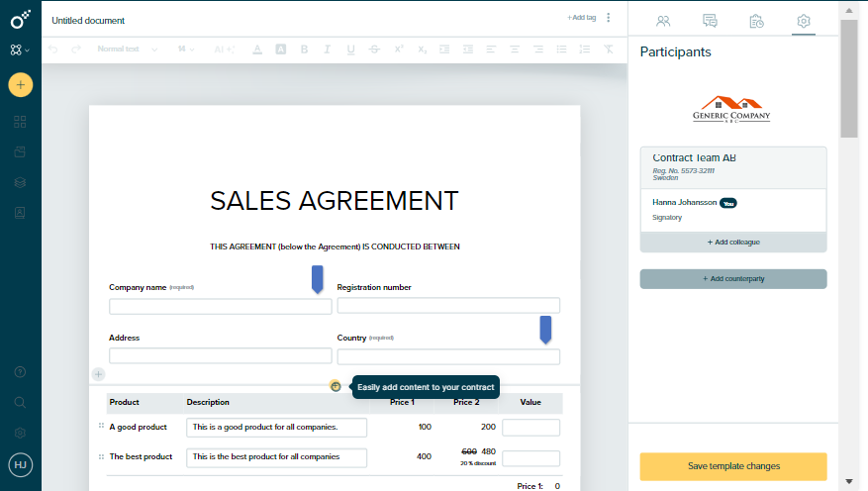
Task: Click the plus icon to add content section
Action: click(x=98, y=374)
